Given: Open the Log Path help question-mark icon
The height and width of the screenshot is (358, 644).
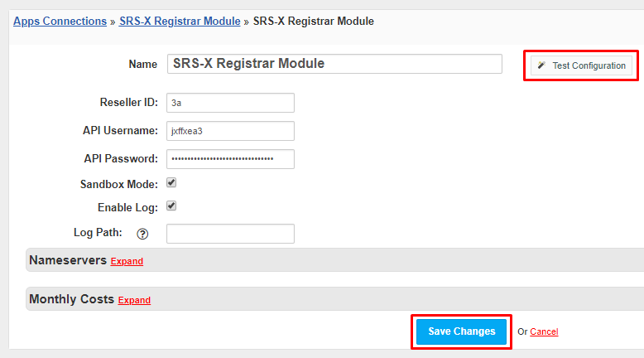Looking at the screenshot, I should click(x=142, y=234).
